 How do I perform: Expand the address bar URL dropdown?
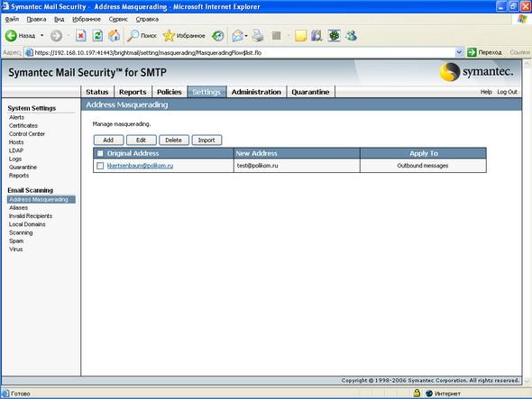[x=459, y=52]
